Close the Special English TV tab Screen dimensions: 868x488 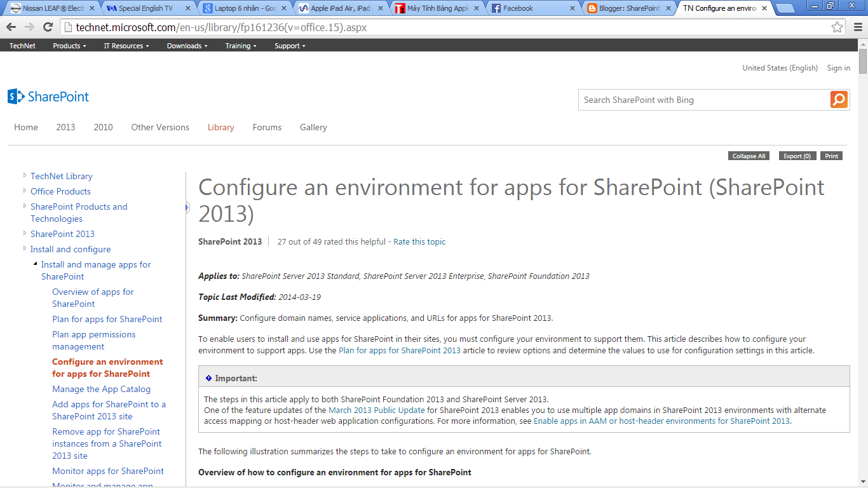tap(188, 8)
